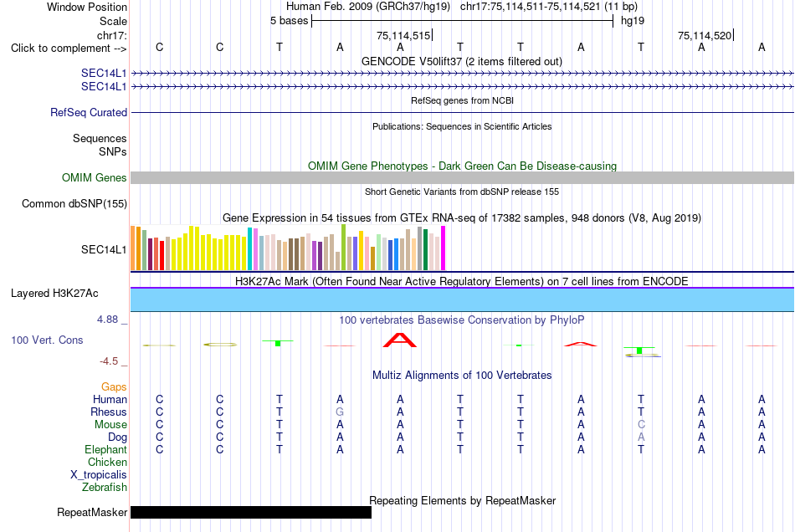Click the orange 'Gaps' label
795x532 pixels.
[114, 386]
